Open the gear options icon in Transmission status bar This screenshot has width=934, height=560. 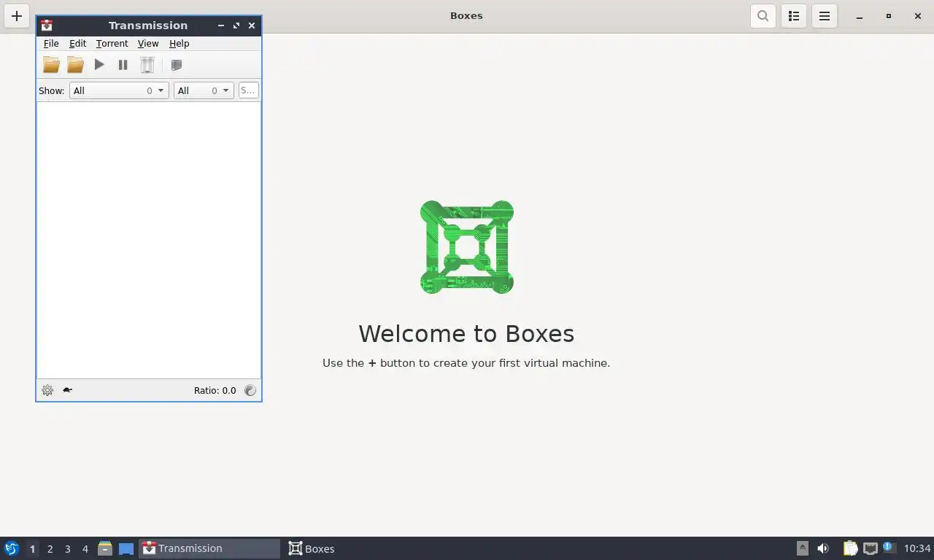47,390
